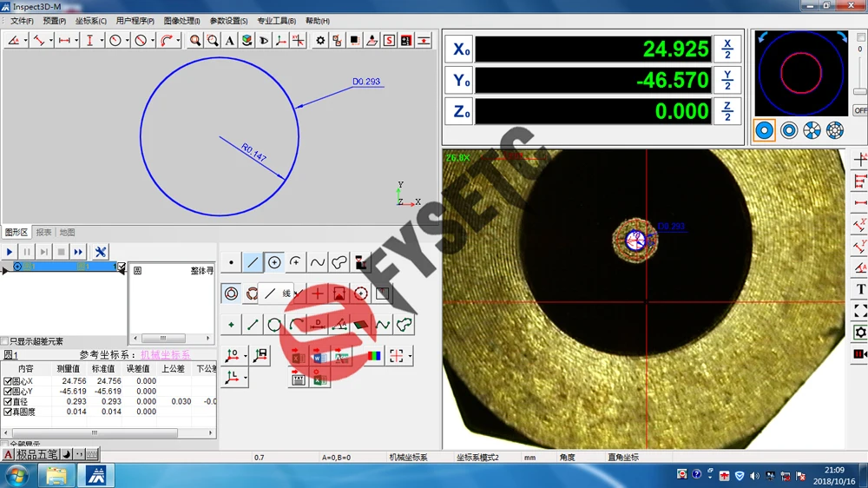Image resolution: width=868 pixels, height=488 pixels.
Task: Click the run program play button
Action: [10, 252]
